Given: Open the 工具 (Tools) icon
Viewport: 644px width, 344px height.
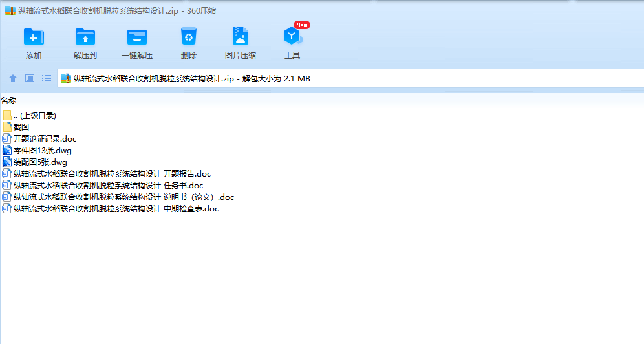Looking at the screenshot, I should pyautogui.click(x=292, y=36).
